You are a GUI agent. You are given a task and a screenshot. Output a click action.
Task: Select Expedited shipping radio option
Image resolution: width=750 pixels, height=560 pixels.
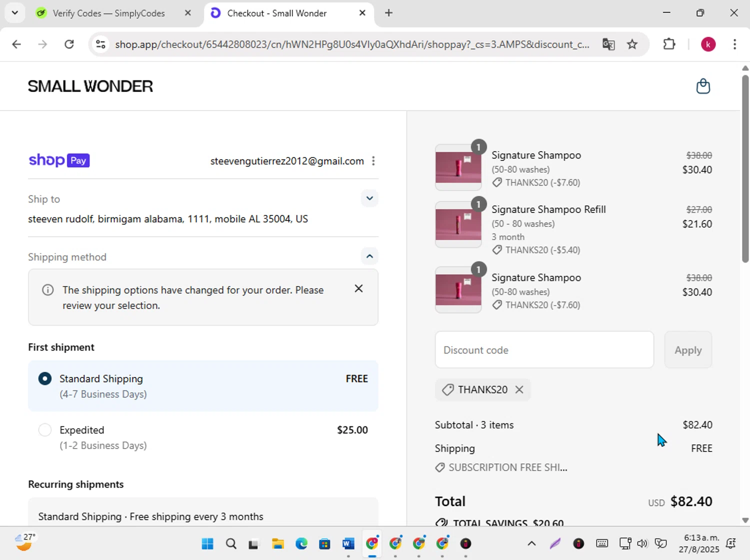click(x=45, y=429)
